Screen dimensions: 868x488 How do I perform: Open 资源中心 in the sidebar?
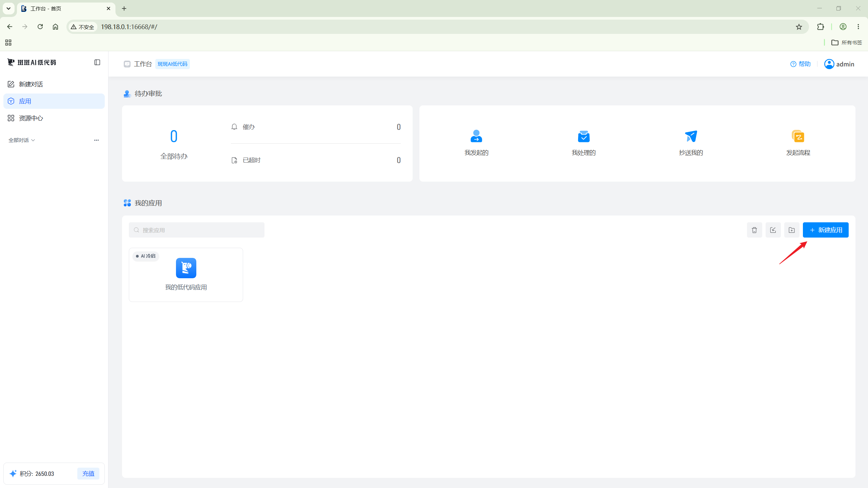(54, 118)
